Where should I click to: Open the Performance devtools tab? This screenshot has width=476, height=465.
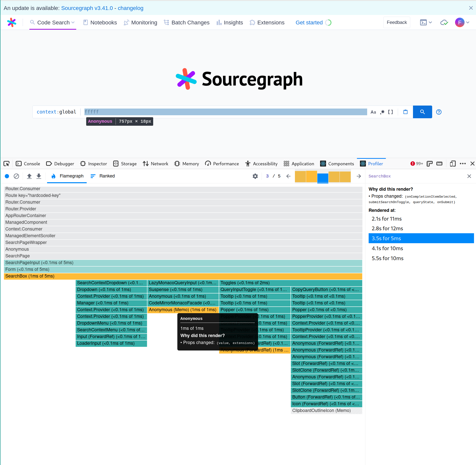[222, 164]
